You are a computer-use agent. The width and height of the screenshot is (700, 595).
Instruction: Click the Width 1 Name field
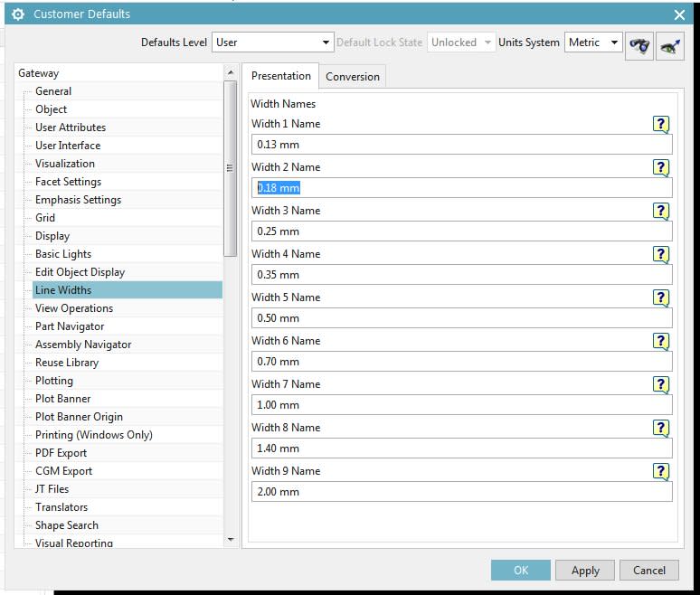[x=461, y=145]
